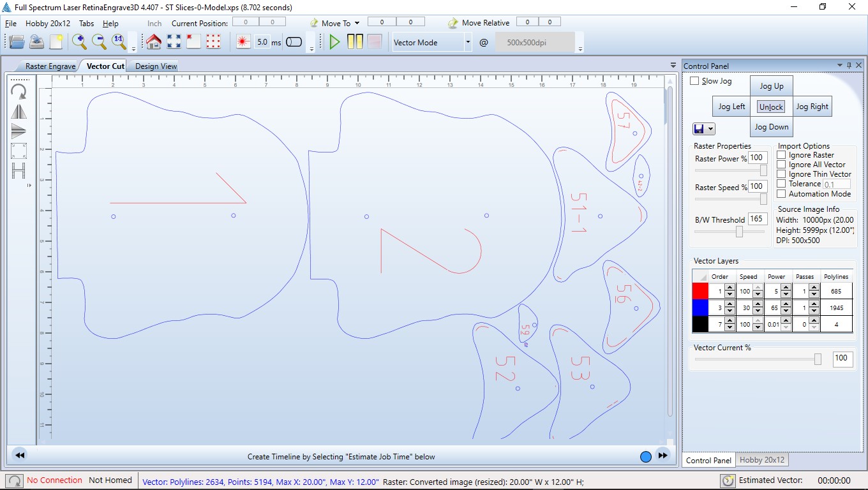The image size is (868, 490).
Task: Click the Jog Down button
Action: click(x=772, y=127)
